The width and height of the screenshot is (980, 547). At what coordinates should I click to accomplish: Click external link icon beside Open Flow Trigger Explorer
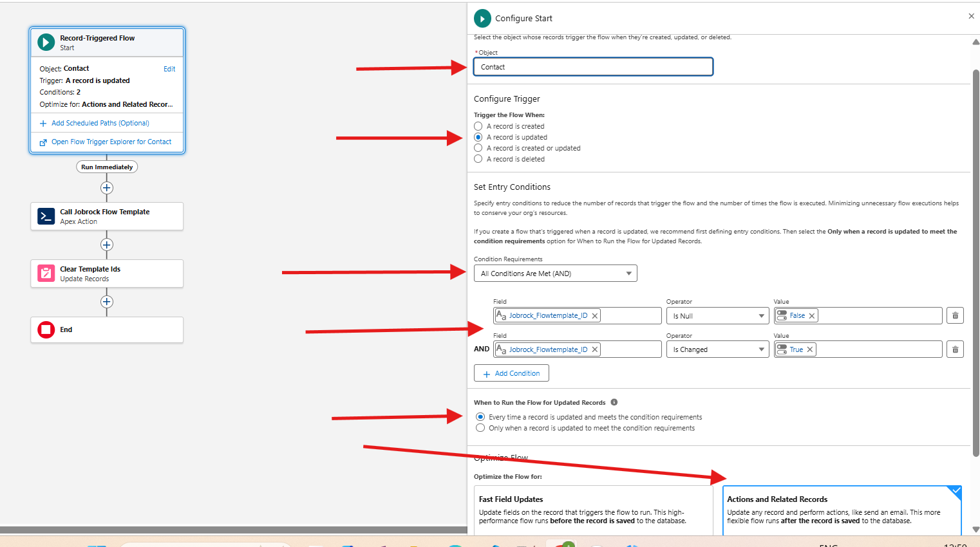[43, 142]
